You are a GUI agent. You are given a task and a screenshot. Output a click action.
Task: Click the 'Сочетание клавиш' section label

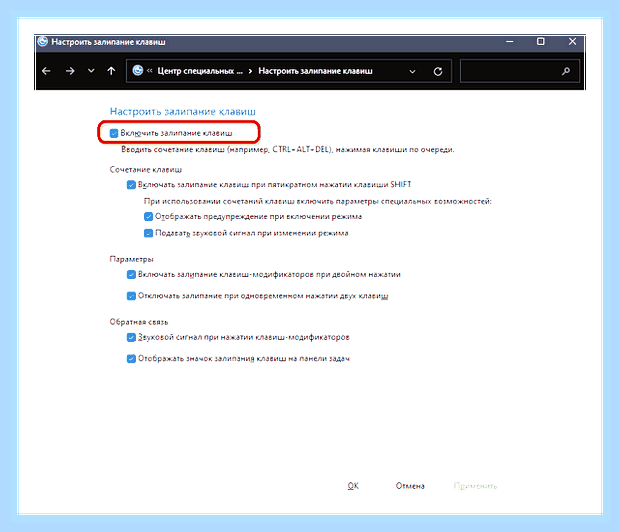146,170
